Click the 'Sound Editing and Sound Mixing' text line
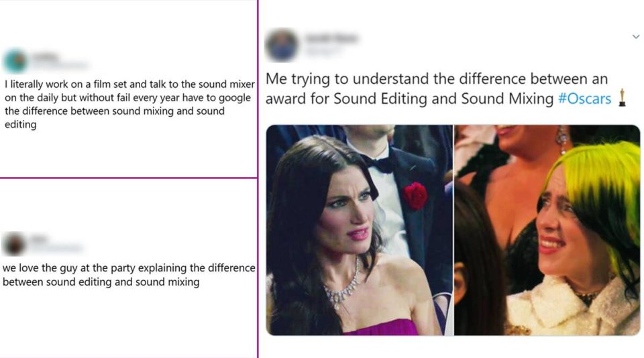644x358 pixels. pyautogui.click(x=443, y=99)
